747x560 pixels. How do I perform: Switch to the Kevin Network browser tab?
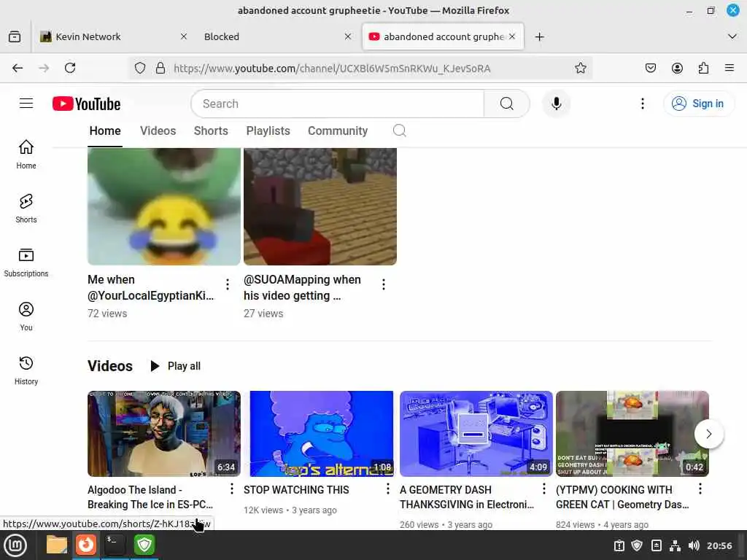112,36
